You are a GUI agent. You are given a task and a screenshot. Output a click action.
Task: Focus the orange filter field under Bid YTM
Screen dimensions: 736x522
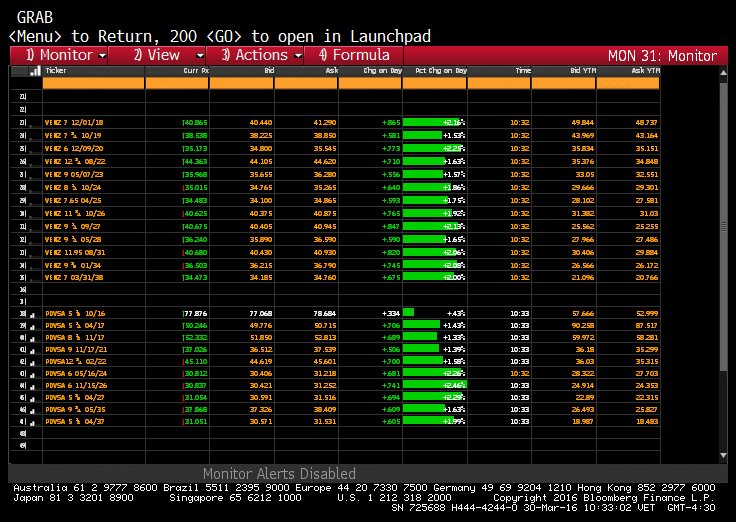click(x=564, y=83)
